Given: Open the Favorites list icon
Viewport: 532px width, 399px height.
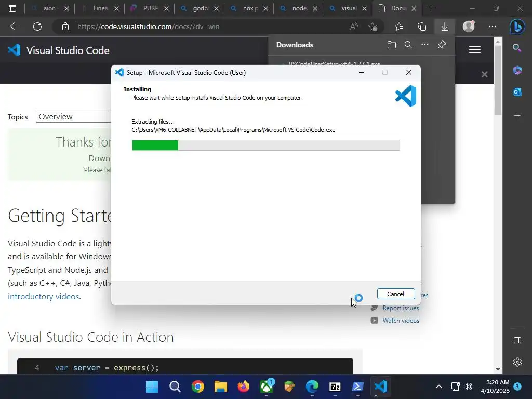Looking at the screenshot, I should pos(399,26).
